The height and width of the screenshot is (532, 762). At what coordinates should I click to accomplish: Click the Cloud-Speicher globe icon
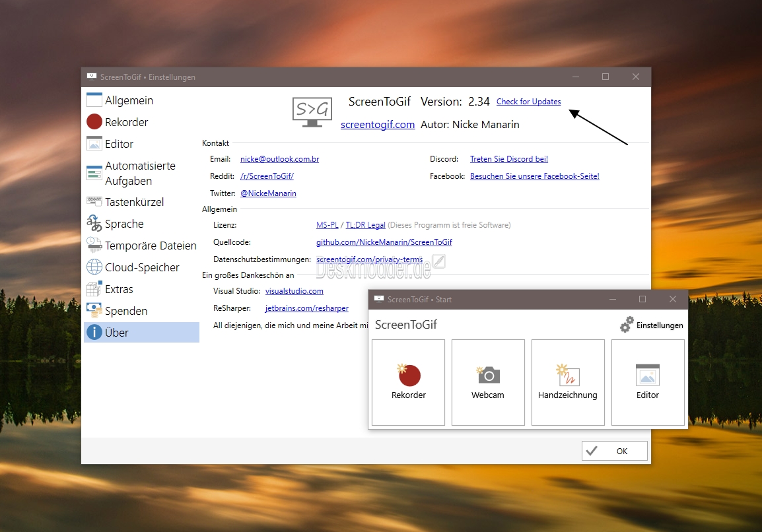point(94,267)
